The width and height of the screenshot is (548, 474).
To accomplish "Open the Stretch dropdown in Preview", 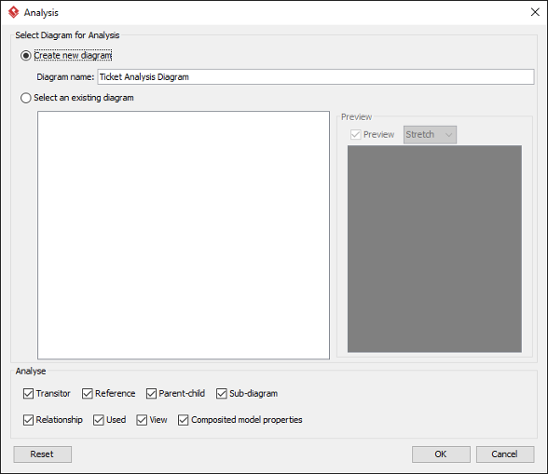I will (430, 135).
